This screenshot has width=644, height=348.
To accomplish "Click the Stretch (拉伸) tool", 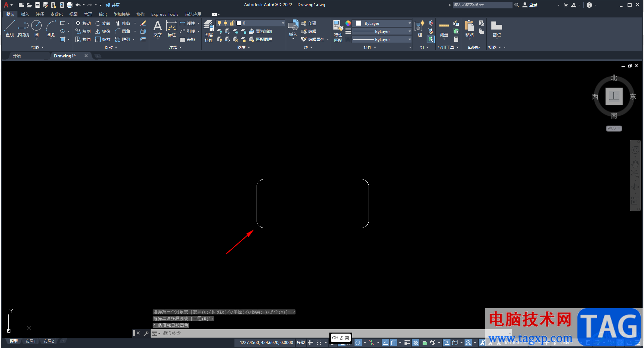I will coord(83,39).
